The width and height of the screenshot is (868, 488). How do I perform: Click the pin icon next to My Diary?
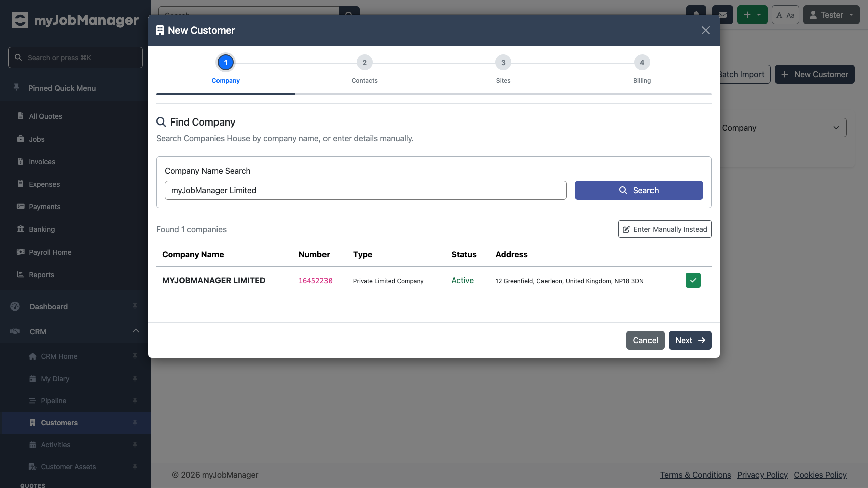(135, 379)
